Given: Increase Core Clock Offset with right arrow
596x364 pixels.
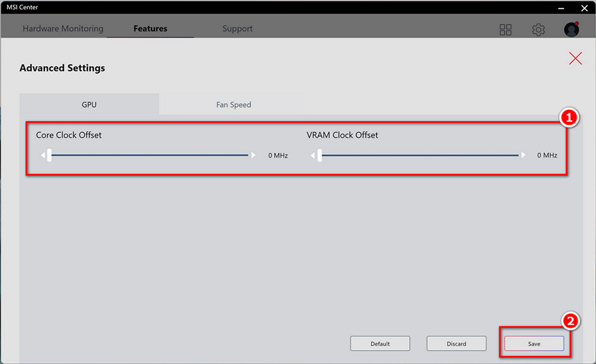Looking at the screenshot, I should coord(254,155).
